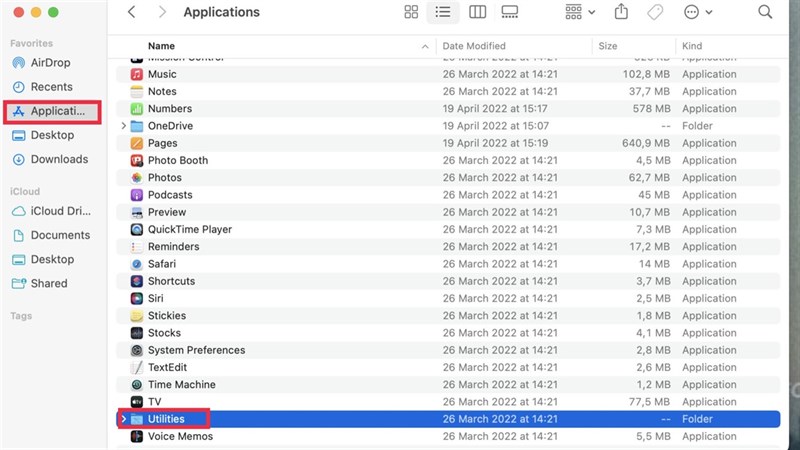800x450 pixels.
Task: Select the System Preferences icon
Action: point(137,350)
